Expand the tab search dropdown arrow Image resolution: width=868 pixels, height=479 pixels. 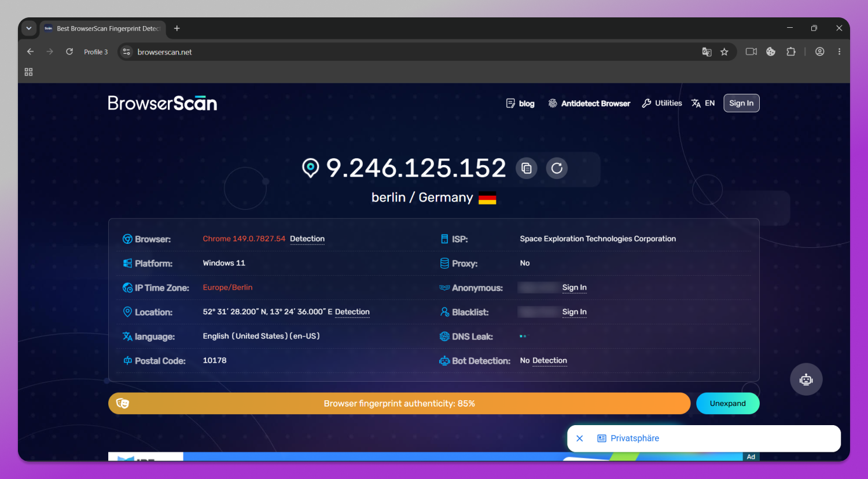coord(28,28)
